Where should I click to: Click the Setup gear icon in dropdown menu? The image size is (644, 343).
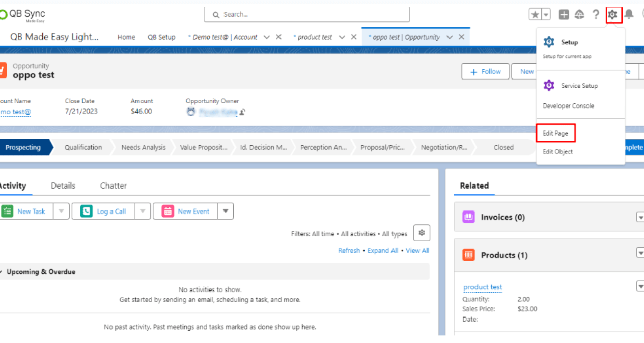coord(549,42)
